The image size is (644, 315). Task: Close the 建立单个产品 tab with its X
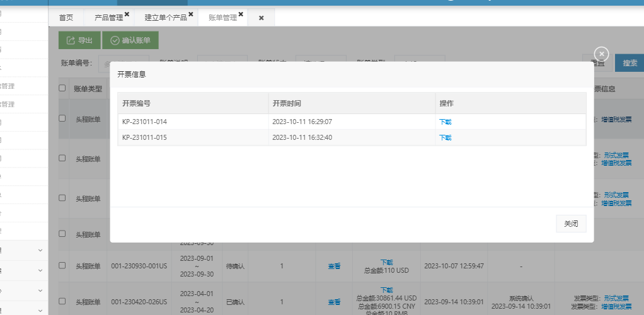[x=191, y=14]
